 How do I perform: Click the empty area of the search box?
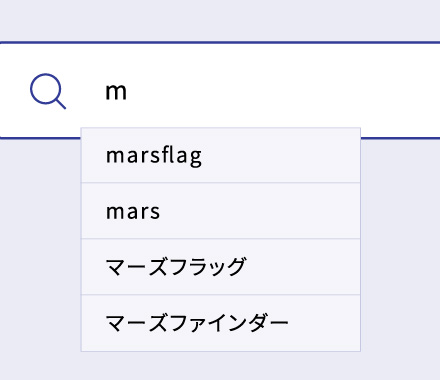coord(283,91)
